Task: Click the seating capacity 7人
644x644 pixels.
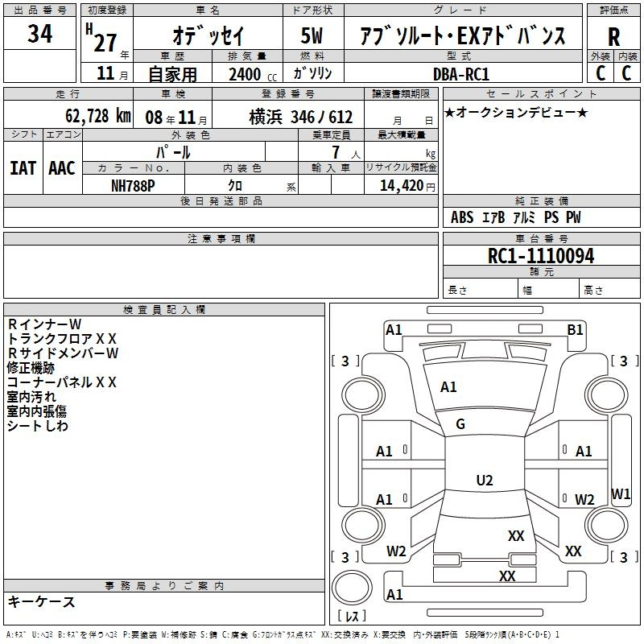Action: tap(346, 152)
